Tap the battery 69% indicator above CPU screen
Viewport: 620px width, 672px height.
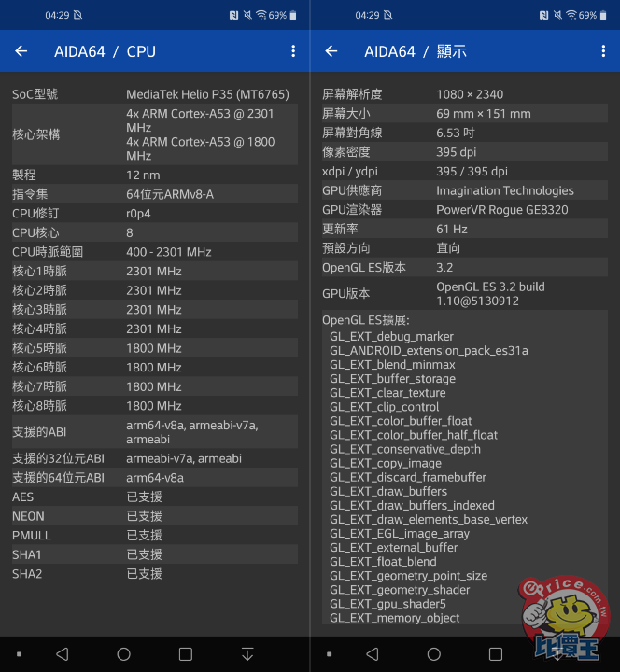click(x=282, y=15)
